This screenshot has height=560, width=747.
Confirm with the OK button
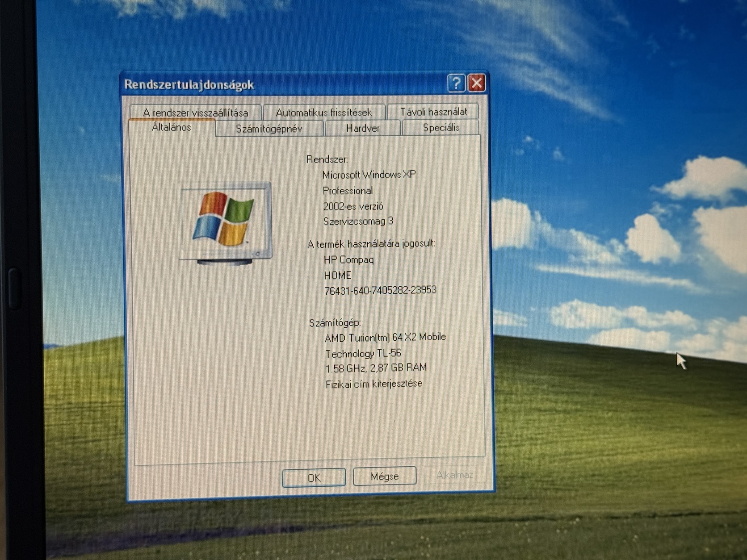pos(314,477)
